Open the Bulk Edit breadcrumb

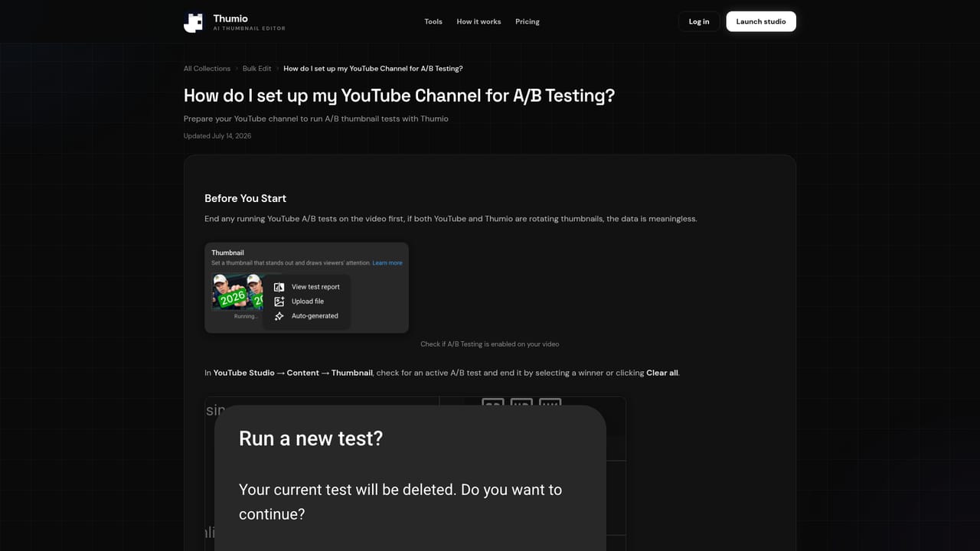pyautogui.click(x=256, y=69)
